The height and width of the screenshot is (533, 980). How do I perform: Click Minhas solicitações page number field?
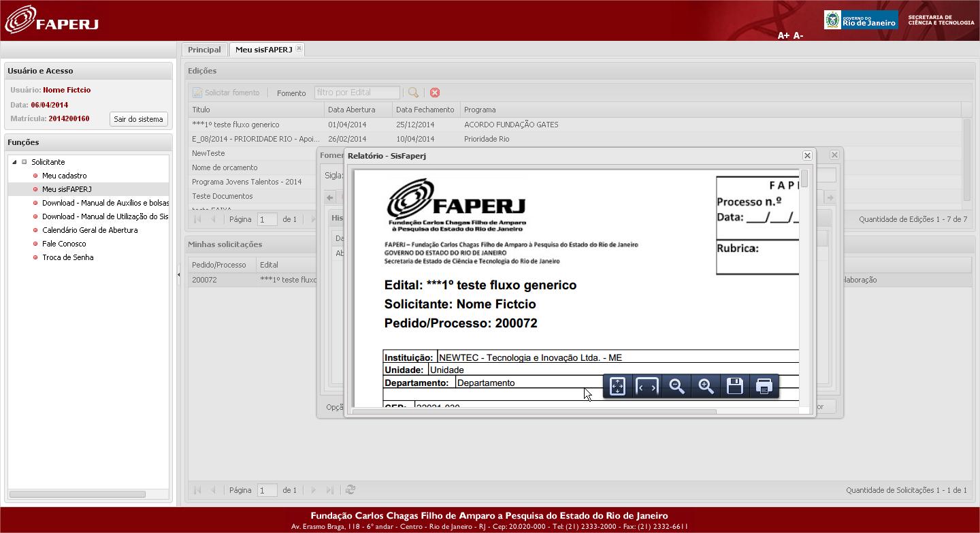tap(267, 490)
